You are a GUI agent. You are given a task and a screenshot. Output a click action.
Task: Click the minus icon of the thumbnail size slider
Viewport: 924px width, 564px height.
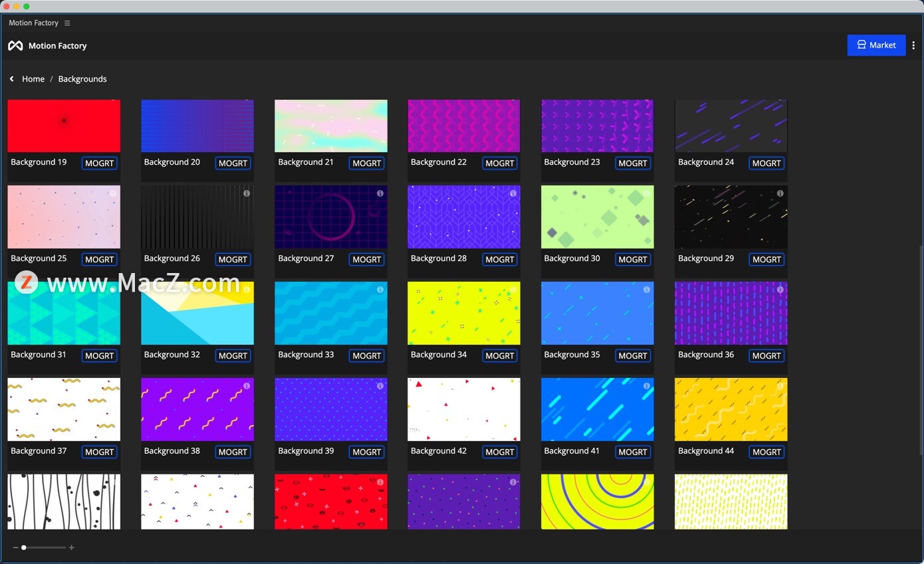click(x=15, y=547)
